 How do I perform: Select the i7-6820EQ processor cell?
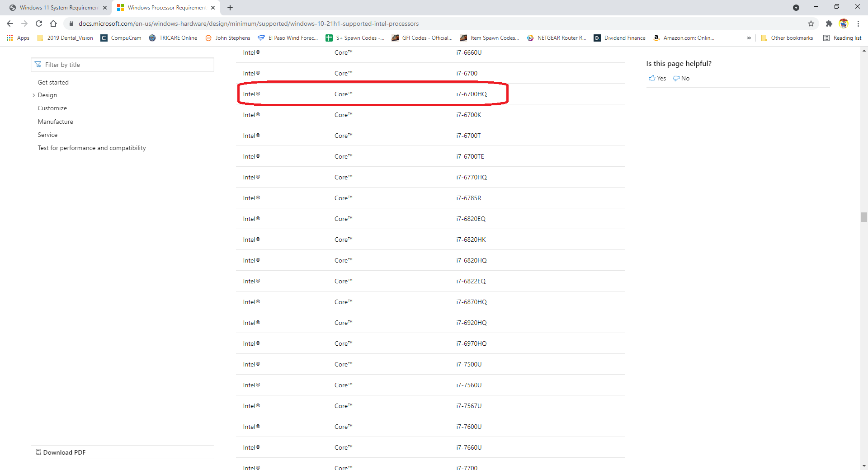tap(471, 219)
